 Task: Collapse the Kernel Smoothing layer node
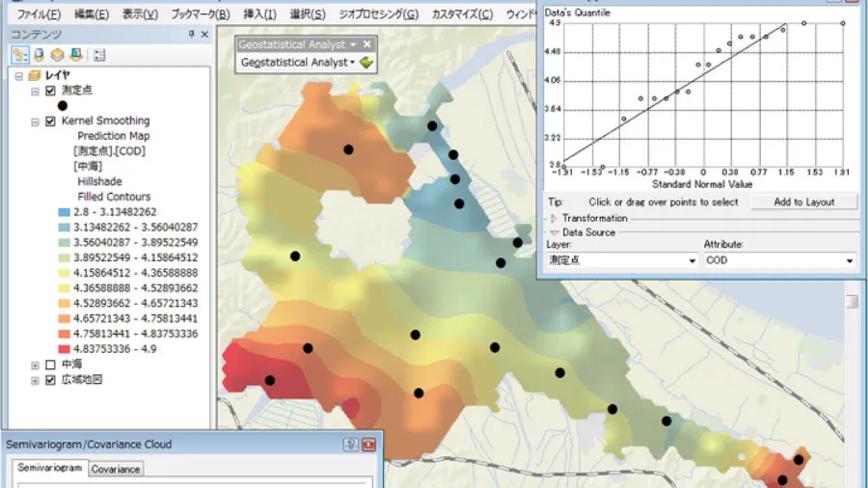pyautogui.click(x=35, y=122)
